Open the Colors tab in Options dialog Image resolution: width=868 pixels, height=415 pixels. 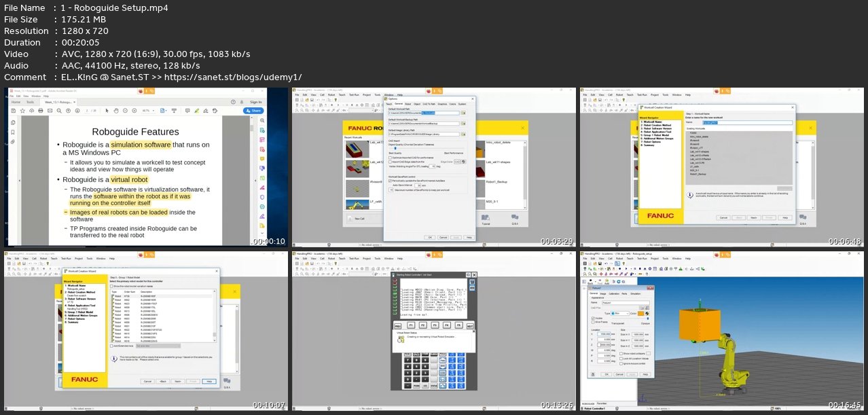452,104
